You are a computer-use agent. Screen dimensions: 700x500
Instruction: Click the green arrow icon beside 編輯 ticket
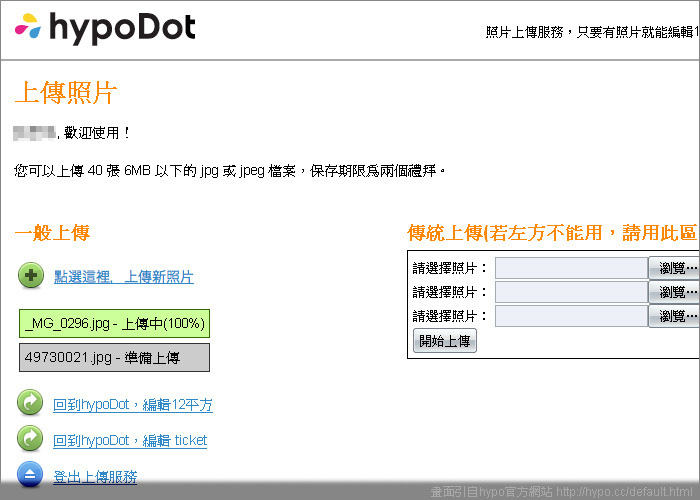click(x=30, y=438)
